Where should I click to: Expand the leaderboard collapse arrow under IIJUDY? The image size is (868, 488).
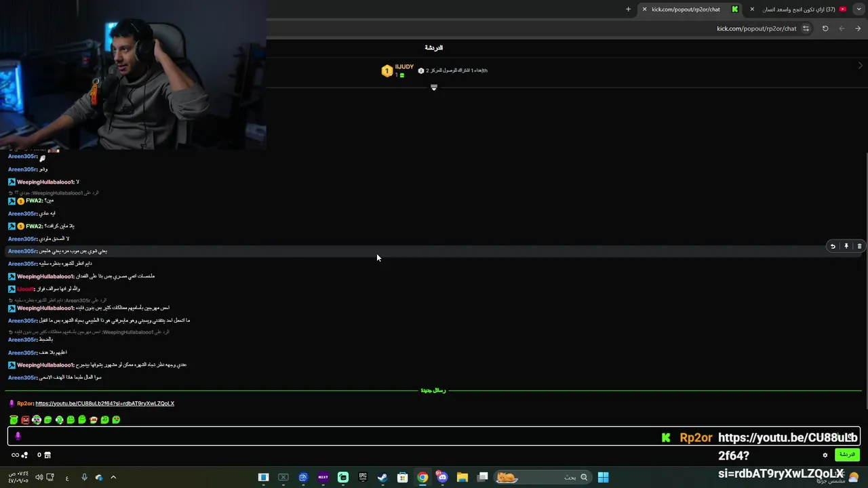pos(434,87)
